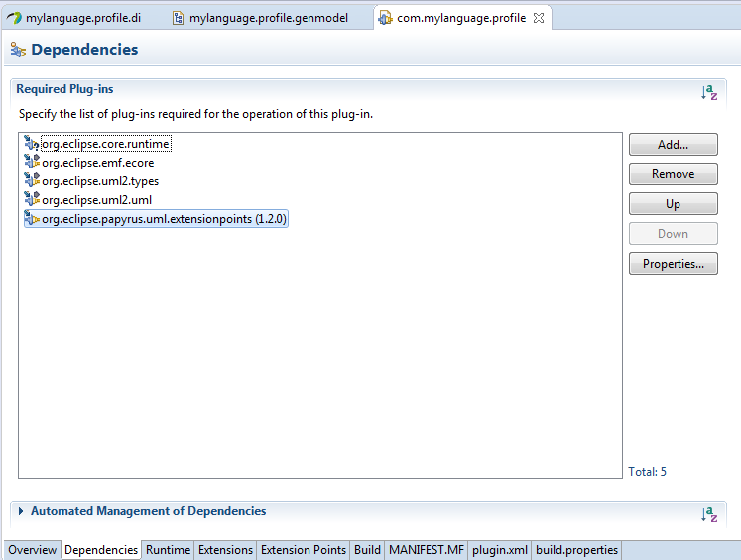
Task: Click the Add... button
Action: pos(673,144)
